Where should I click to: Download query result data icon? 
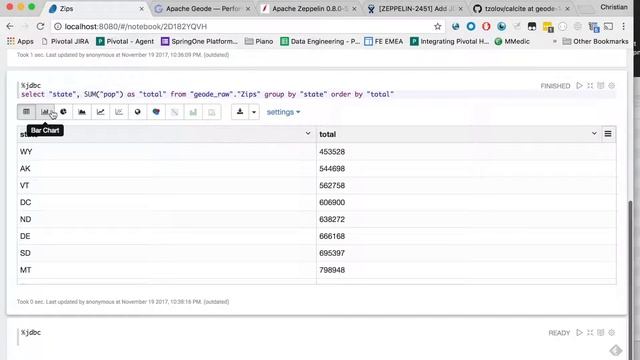coord(240,112)
